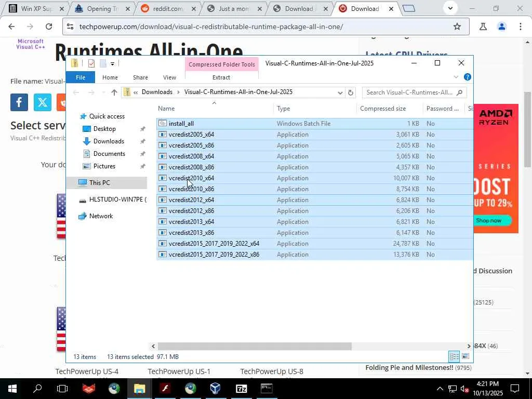
Task: Select the vcredist2013_x86 file
Action: click(191, 232)
